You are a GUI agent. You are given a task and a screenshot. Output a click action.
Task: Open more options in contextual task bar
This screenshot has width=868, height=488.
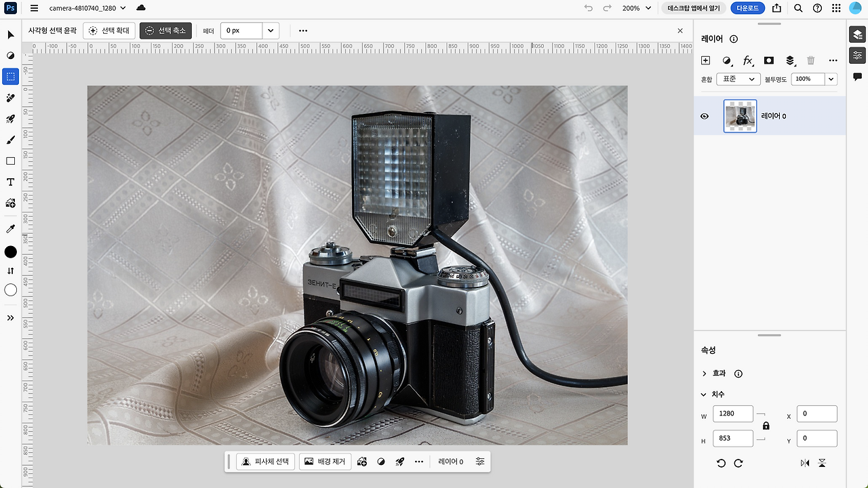pos(419,462)
